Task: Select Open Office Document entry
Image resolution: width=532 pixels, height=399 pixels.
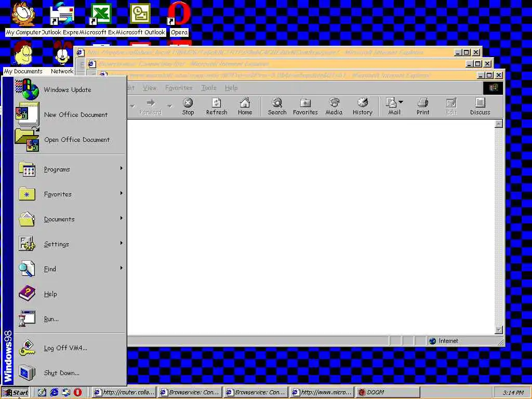Action: pos(70,139)
